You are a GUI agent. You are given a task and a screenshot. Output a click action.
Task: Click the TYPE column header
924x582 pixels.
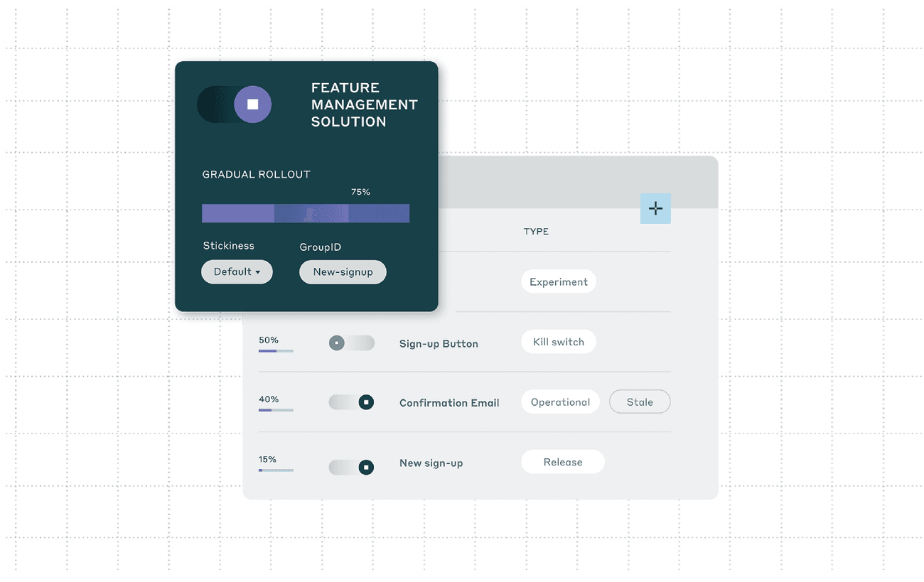(x=536, y=231)
